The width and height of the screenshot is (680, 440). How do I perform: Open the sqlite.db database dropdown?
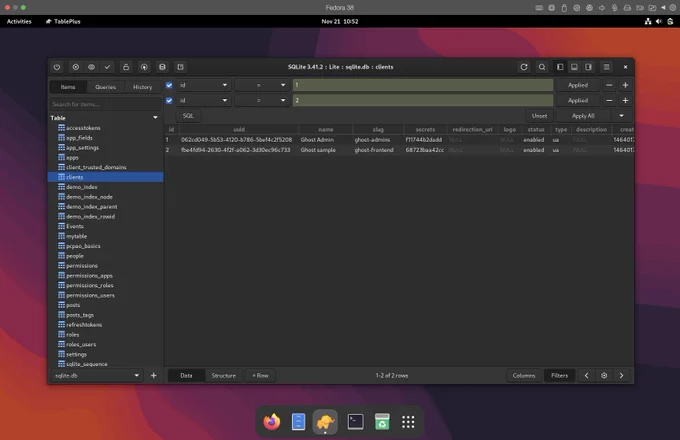point(97,376)
